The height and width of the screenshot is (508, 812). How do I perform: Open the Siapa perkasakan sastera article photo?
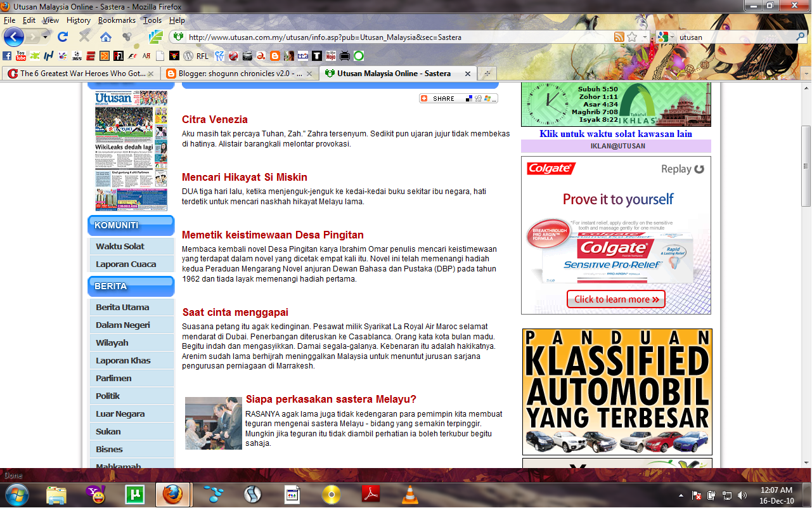[x=214, y=423]
